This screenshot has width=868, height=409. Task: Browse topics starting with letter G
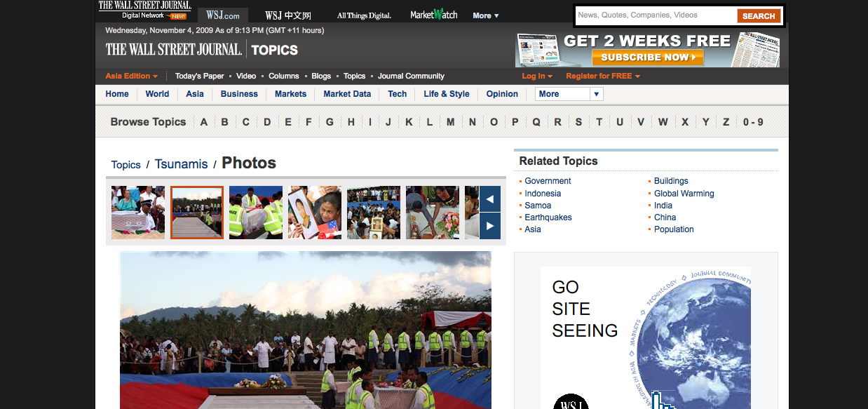(330, 122)
